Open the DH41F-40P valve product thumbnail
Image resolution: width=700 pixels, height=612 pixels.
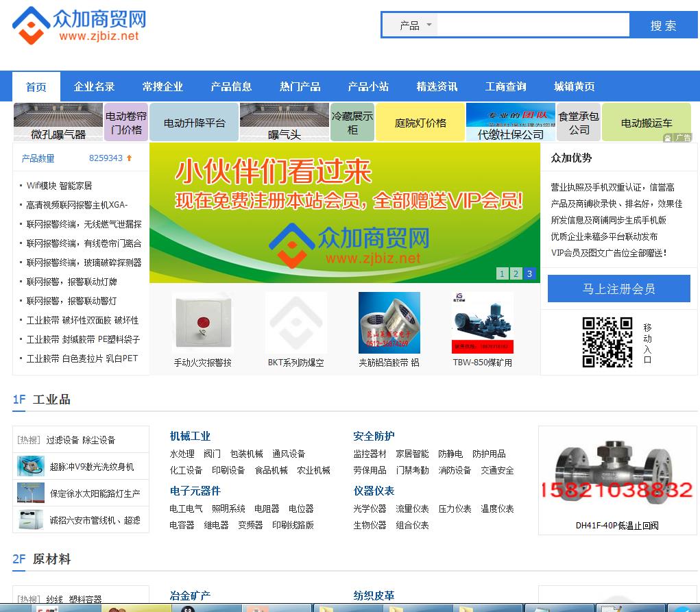click(x=617, y=473)
